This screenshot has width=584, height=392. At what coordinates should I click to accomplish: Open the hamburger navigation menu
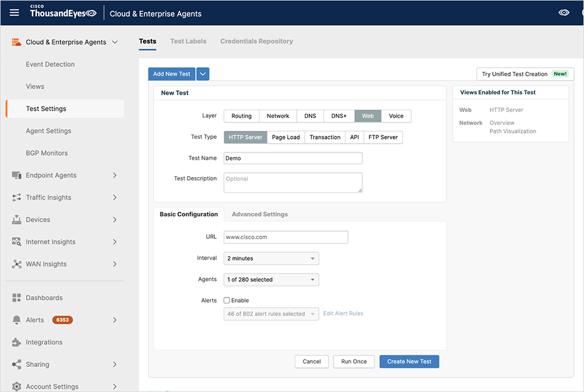[15, 13]
